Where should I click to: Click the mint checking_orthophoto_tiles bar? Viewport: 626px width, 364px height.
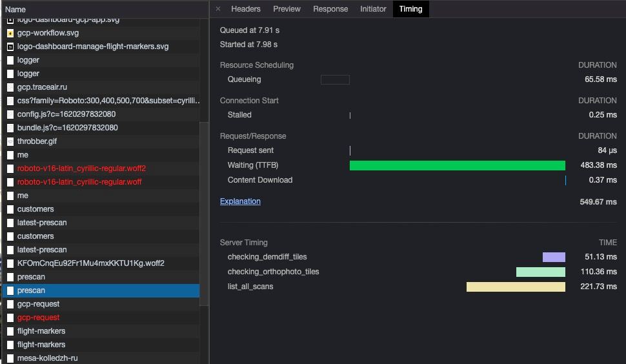(x=541, y=272)
